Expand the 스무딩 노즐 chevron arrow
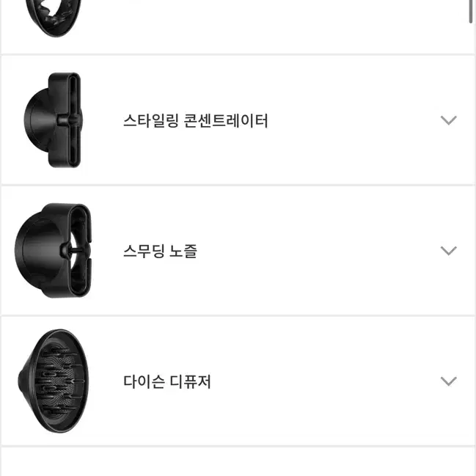476x476 pixels. [448, 251]
